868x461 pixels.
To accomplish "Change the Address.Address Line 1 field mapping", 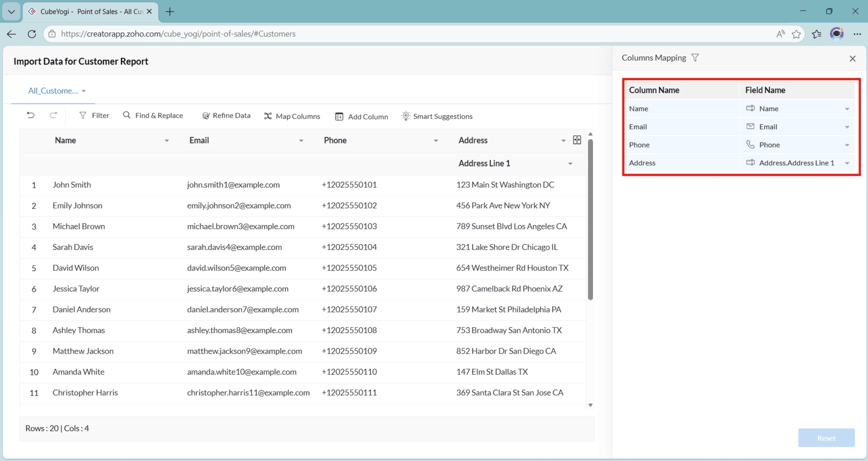I will pyautogui.click(x=847, y=163).
